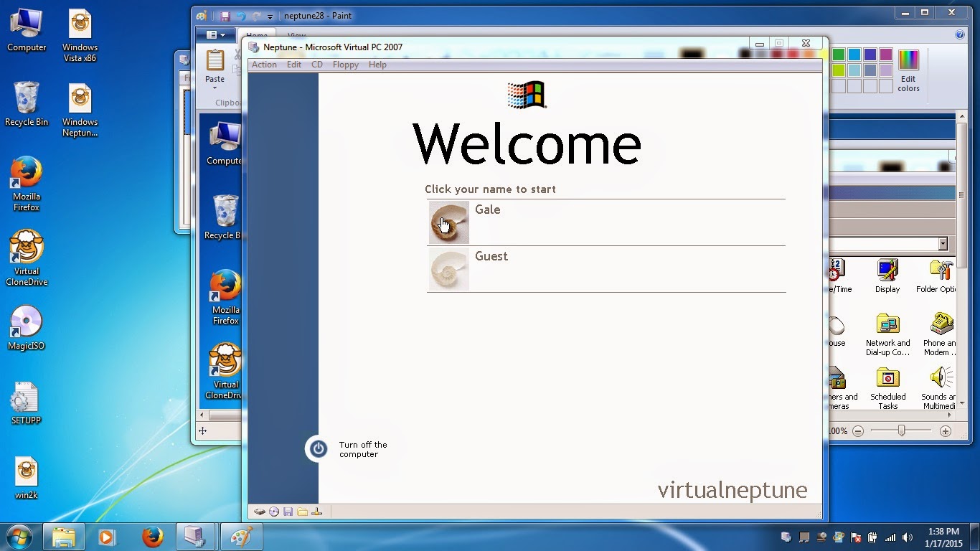Click Show desktop strip at taskbar end
The height and width of the screenshot is (551, 980).
[975, 537]
